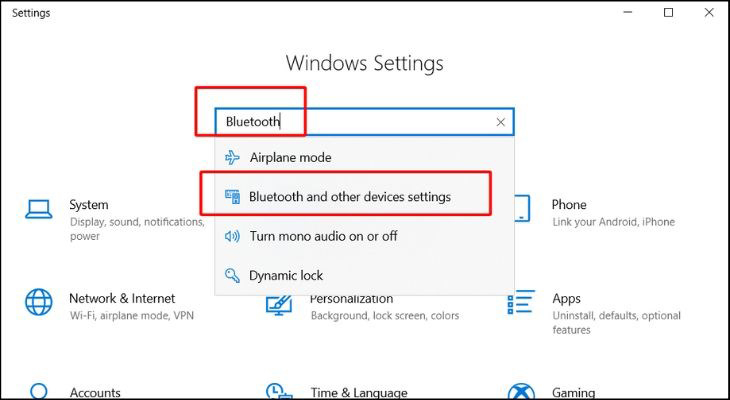Open the Accounts person icon

click(x=39, y=392)
